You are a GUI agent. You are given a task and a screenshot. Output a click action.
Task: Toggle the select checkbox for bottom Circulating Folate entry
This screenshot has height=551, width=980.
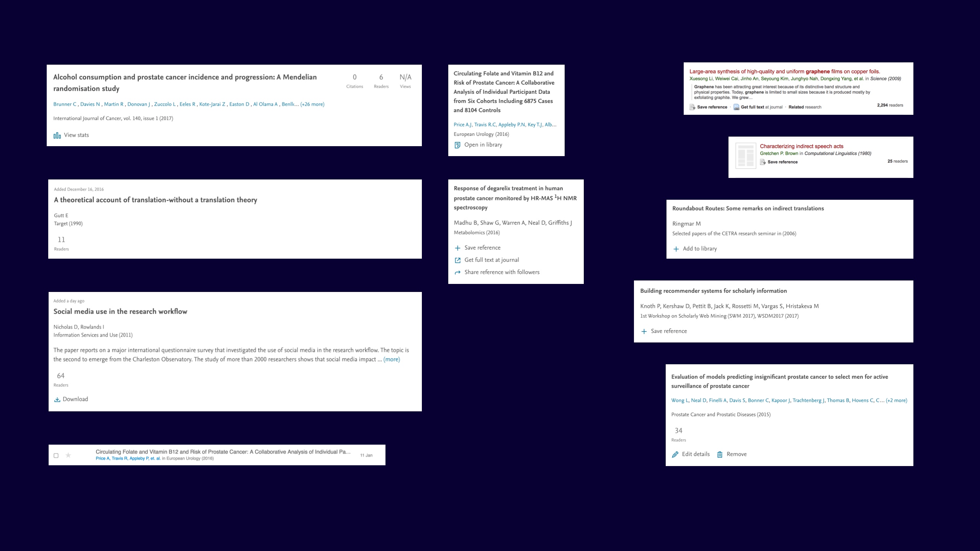pos(56,455)
